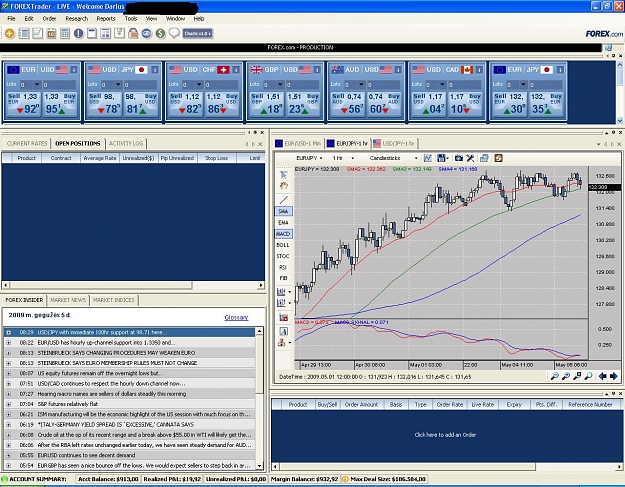Click the detach chart windows icon
Viewport: 625px width, 487px height.
click(484, 158)
